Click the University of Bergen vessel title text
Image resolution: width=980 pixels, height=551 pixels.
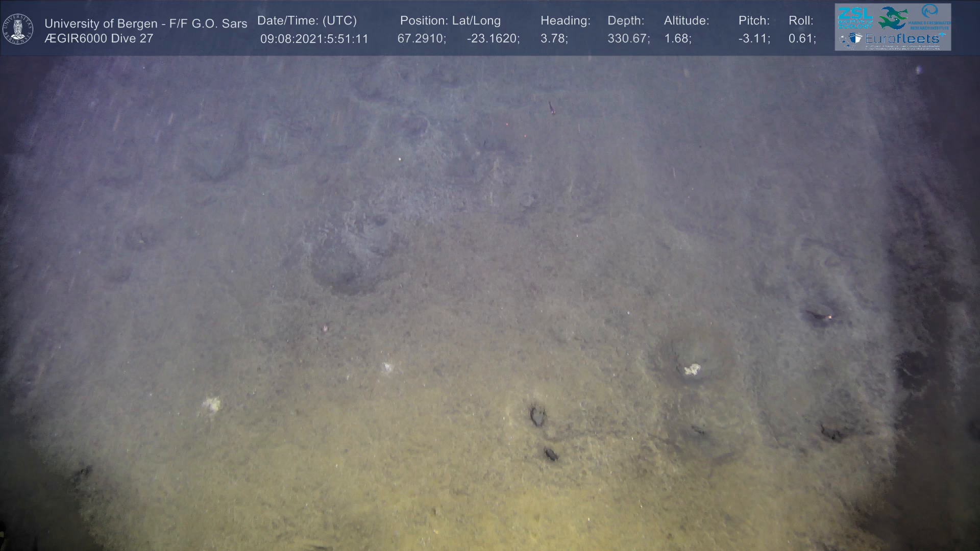point(145,23)
